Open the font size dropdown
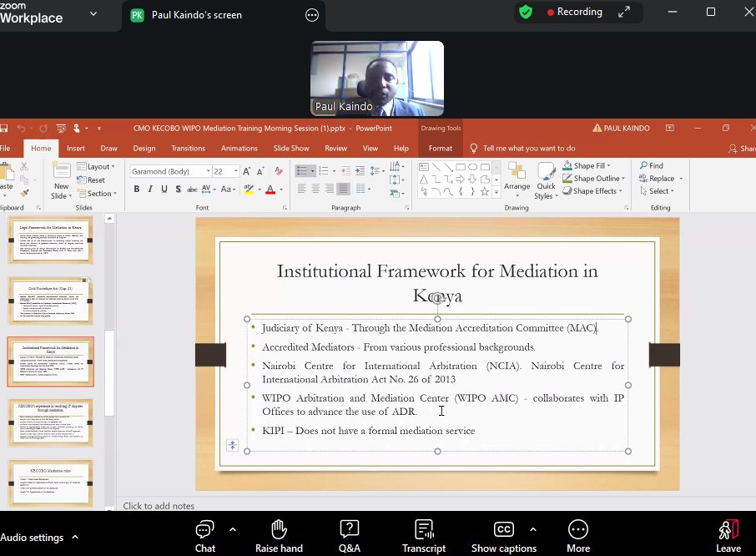This screenshot has height=556, width=756. coord(236,171)
